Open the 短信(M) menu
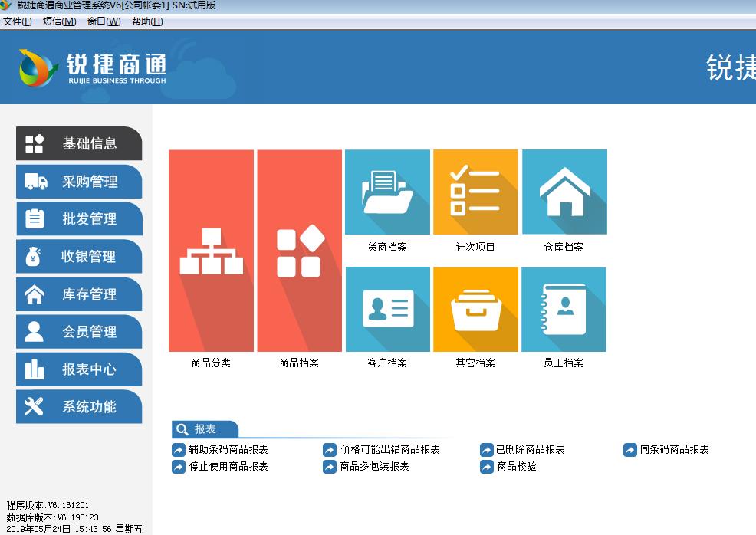Screen dimensions: 756x535 coord(59,21)
